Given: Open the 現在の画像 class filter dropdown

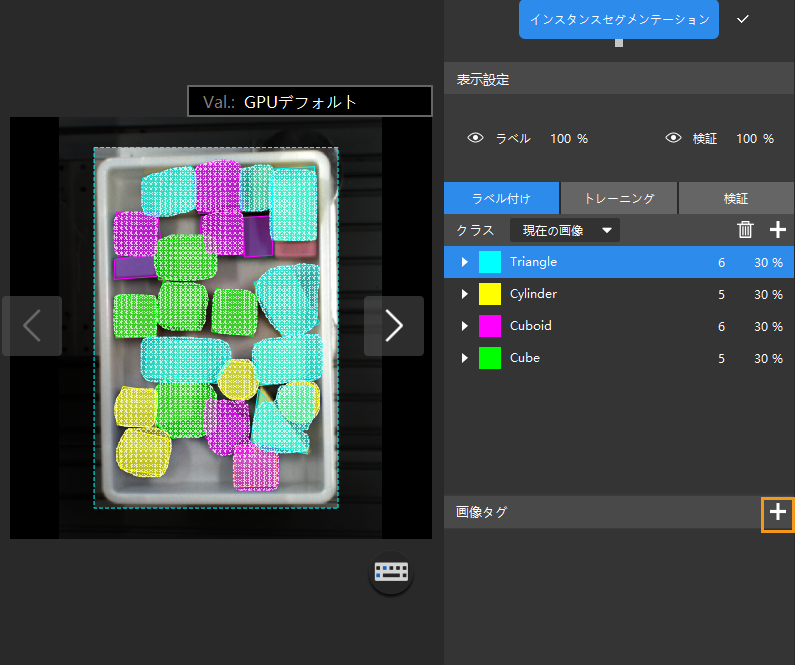Looking at the screenshot, I should point(564,230).
